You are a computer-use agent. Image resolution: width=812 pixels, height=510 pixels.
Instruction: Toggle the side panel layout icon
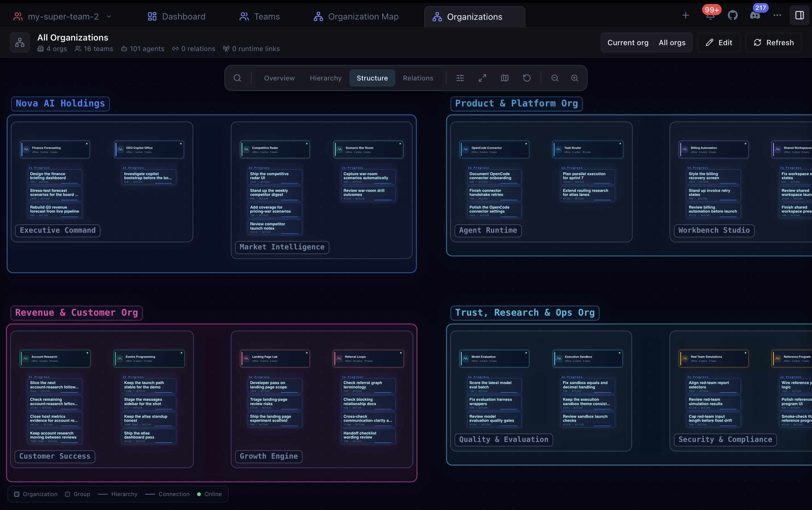click(x=800, y=15)
